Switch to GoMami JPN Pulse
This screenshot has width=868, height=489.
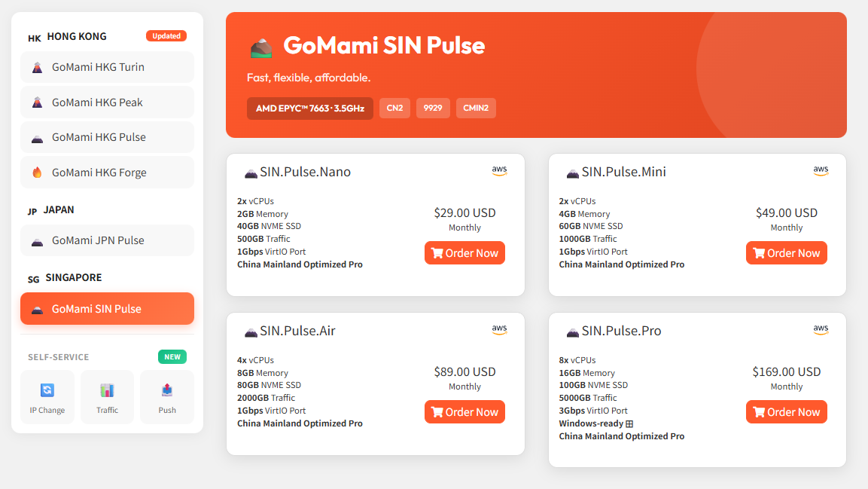[x=107, y=240]
